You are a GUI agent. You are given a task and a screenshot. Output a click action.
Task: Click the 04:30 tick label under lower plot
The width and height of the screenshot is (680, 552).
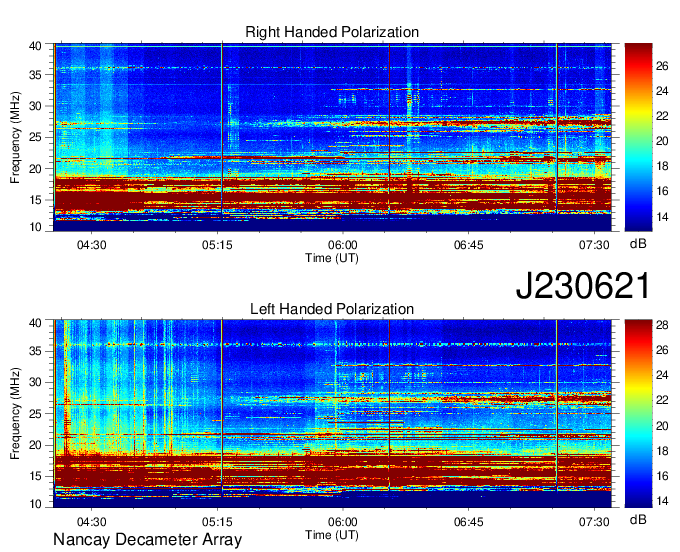tap(92, 522)
